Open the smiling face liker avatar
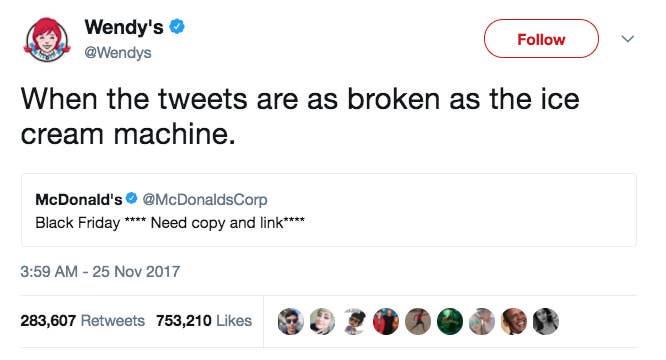The image size is (666, 360). pos(514,321)
